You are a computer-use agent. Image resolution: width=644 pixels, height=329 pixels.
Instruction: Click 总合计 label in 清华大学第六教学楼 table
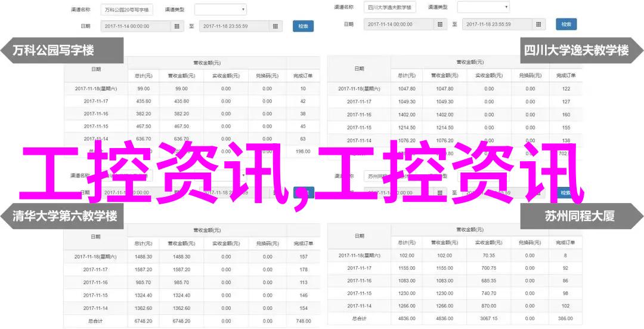pos(95,321)
